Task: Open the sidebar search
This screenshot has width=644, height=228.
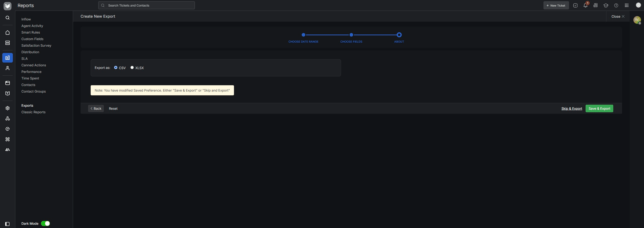Action: [7, 18]
